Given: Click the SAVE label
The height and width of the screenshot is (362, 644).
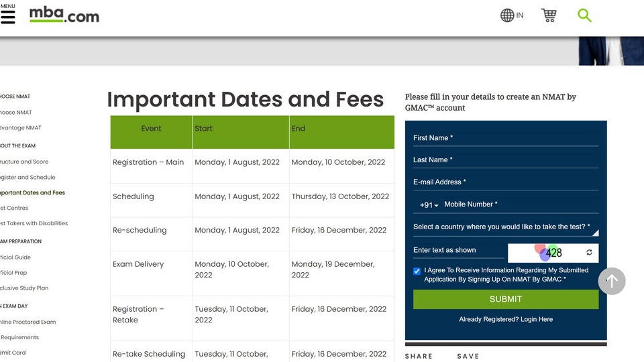Looking at the screenshot, I should tap(468, 356).
